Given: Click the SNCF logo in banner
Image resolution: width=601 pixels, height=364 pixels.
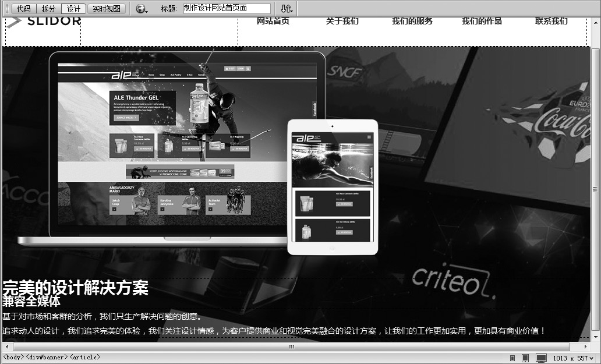Looking at the screenshot, I should pyautogui.click(x=345, y=72).
